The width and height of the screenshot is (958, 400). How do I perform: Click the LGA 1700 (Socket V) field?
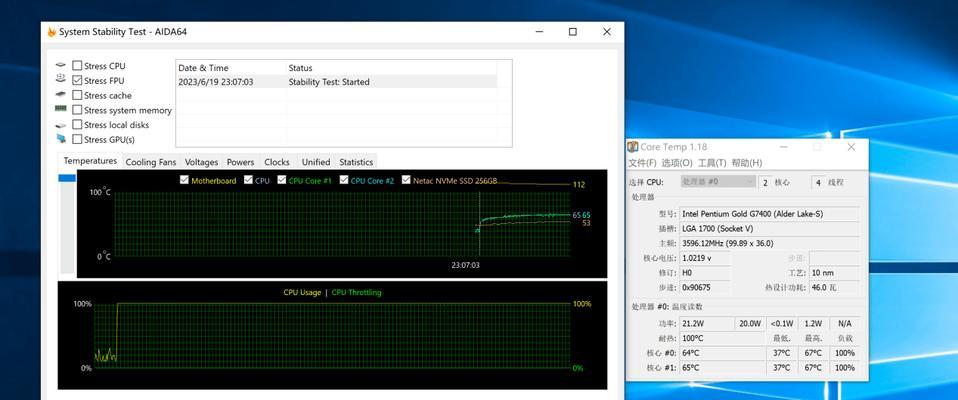(769, 229)
